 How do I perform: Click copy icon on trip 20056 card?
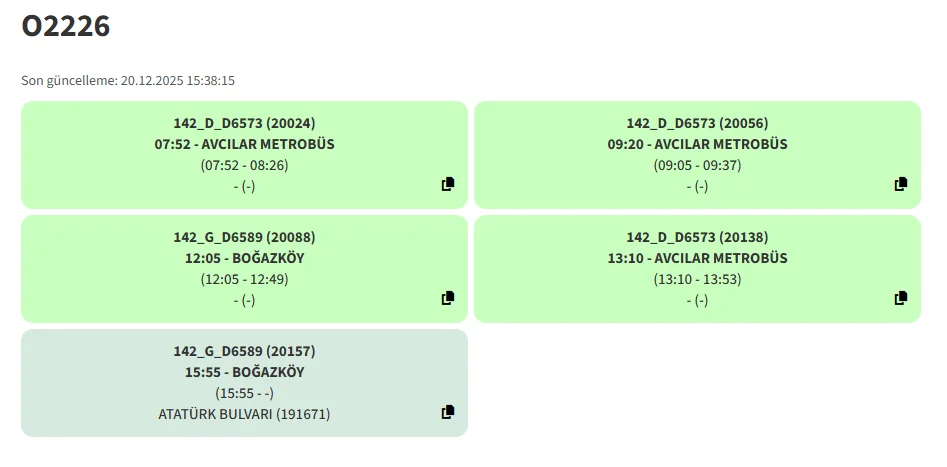click(901, 184)
